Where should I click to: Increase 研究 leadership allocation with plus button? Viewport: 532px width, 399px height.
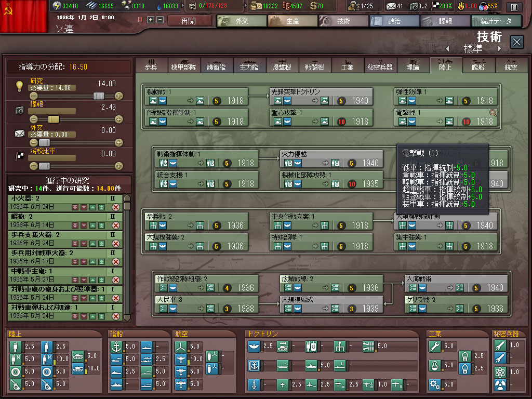click(x=118, y=96)
